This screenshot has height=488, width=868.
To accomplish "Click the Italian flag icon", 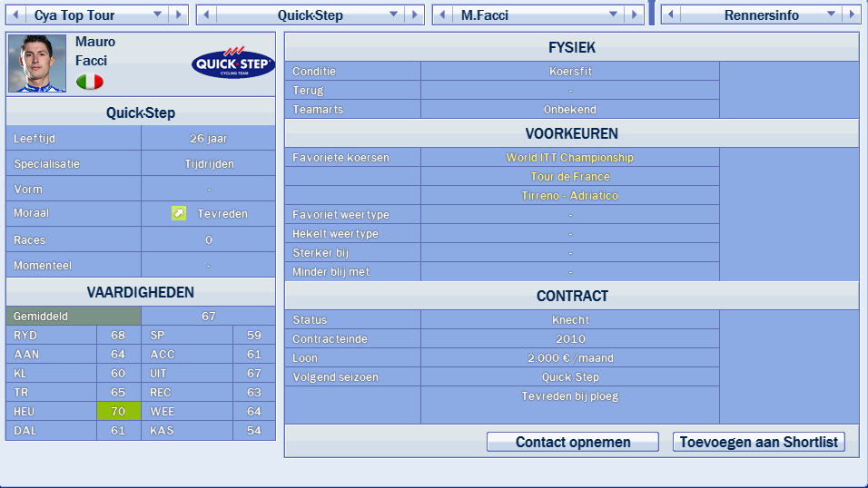I will coord(89,82).
